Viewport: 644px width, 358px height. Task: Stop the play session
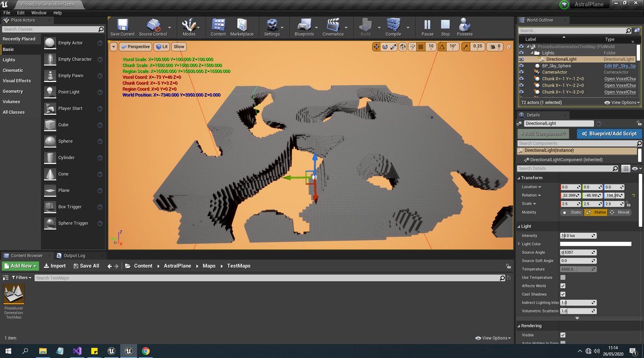(x=445, y=28)
